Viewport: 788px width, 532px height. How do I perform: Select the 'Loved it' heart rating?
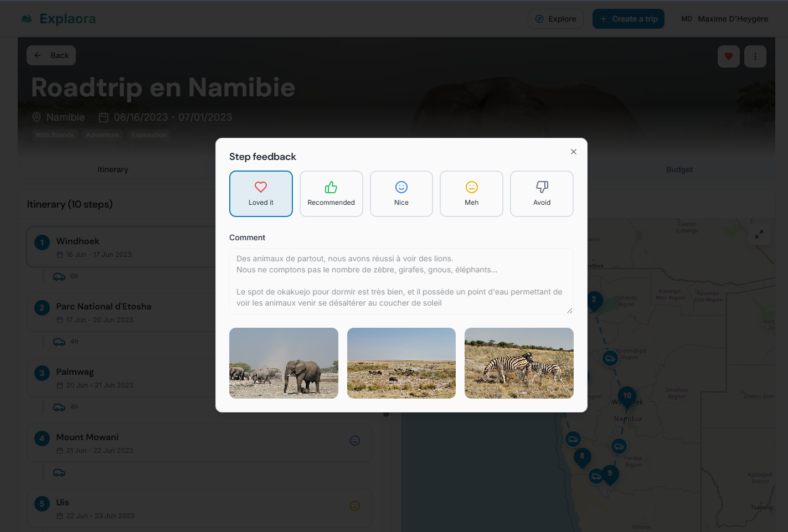pos(261,193)
